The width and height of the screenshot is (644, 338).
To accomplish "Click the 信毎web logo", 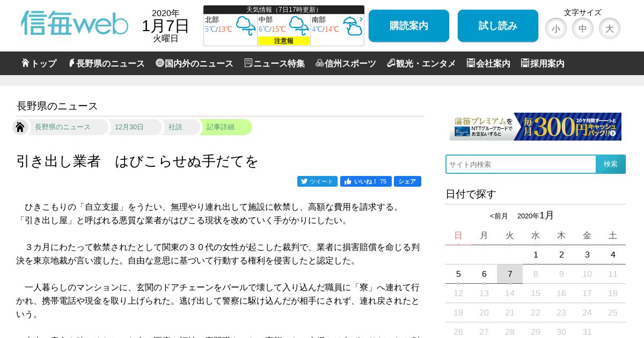I will (75, 23).
